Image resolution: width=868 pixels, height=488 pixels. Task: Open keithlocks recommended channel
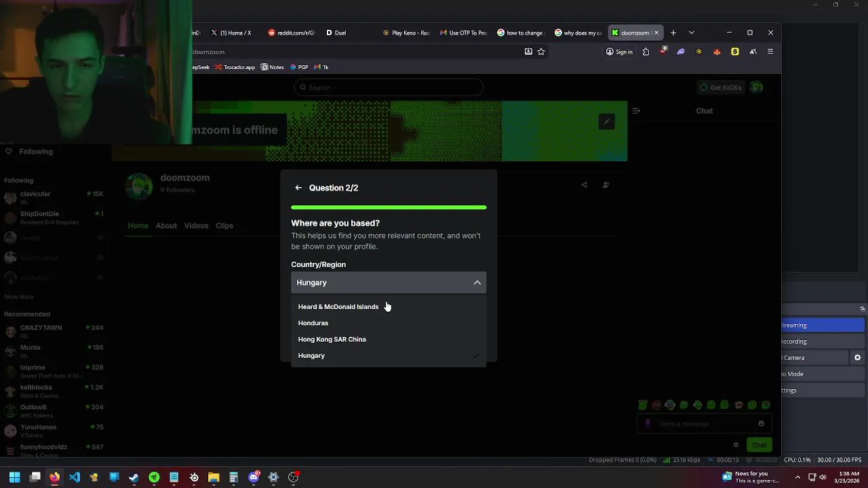pyautogui.click(x=54, y=391)
